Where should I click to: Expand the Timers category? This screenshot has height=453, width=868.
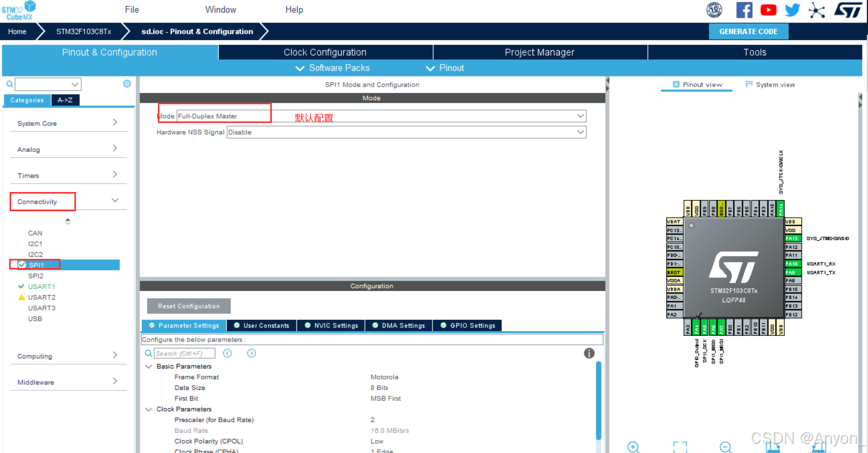(68, 175)
